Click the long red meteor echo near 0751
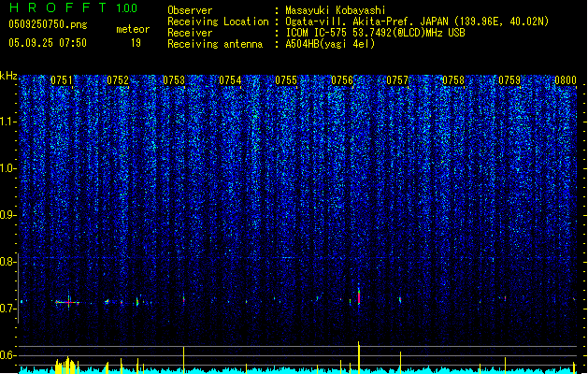This screenshot has width=588, height=374. click(x=67, y=302)
